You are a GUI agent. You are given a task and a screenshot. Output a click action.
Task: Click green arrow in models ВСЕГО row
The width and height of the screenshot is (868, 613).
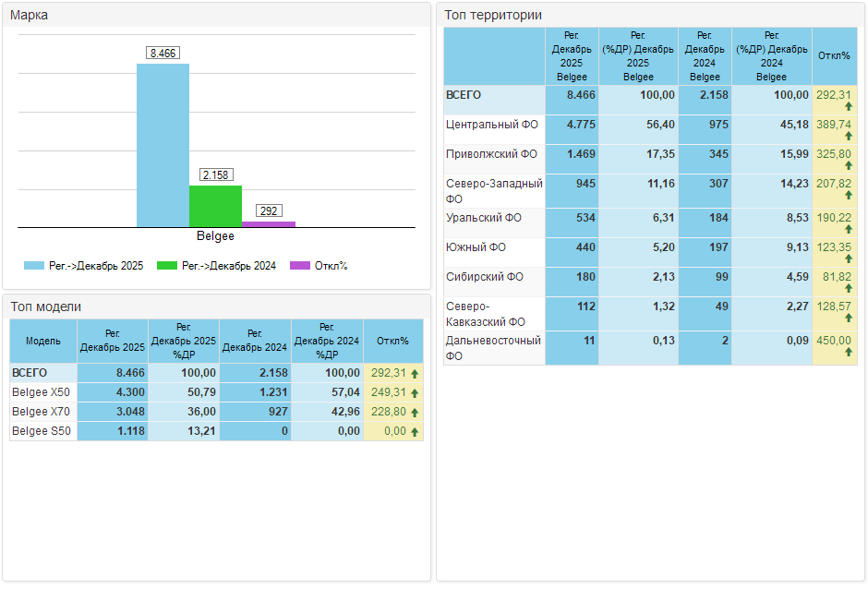pyautogui.click(x=415, y=374)
